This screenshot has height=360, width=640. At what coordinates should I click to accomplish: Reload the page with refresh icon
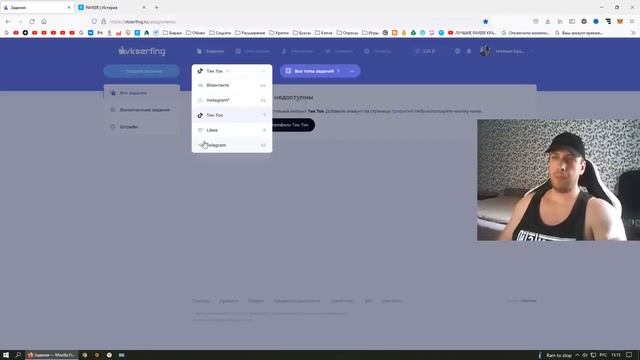click(x=32, y=21)
